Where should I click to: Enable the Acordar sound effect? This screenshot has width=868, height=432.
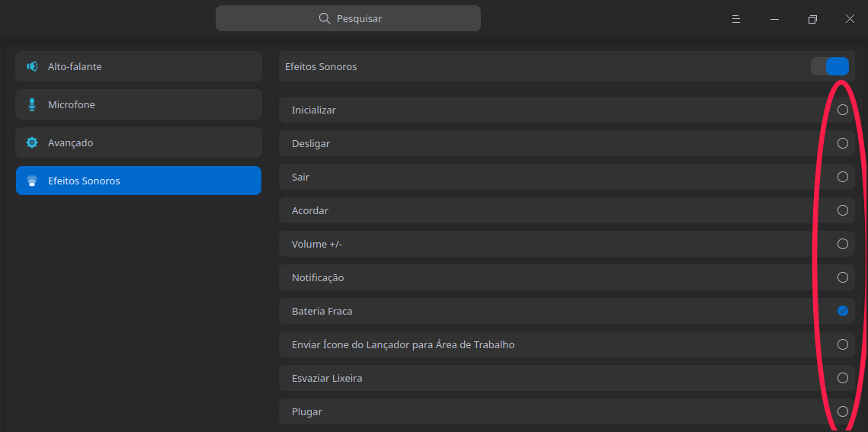pos(843,210)
